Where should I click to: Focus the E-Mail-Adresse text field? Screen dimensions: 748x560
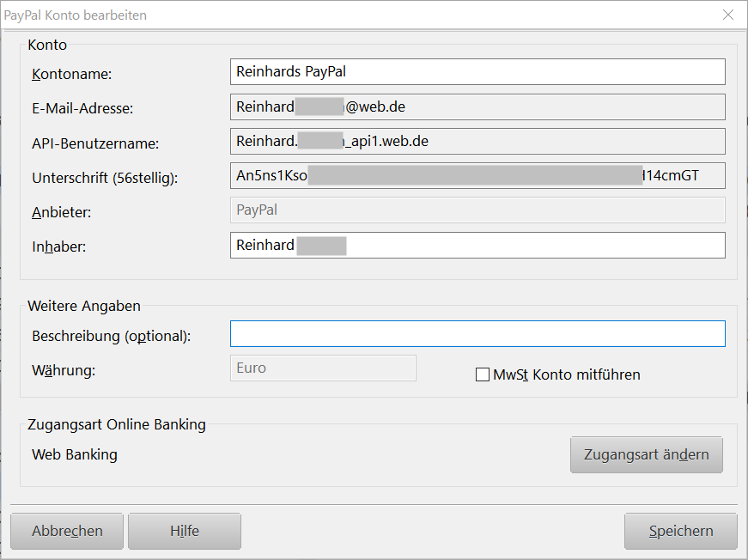point(477,107)
